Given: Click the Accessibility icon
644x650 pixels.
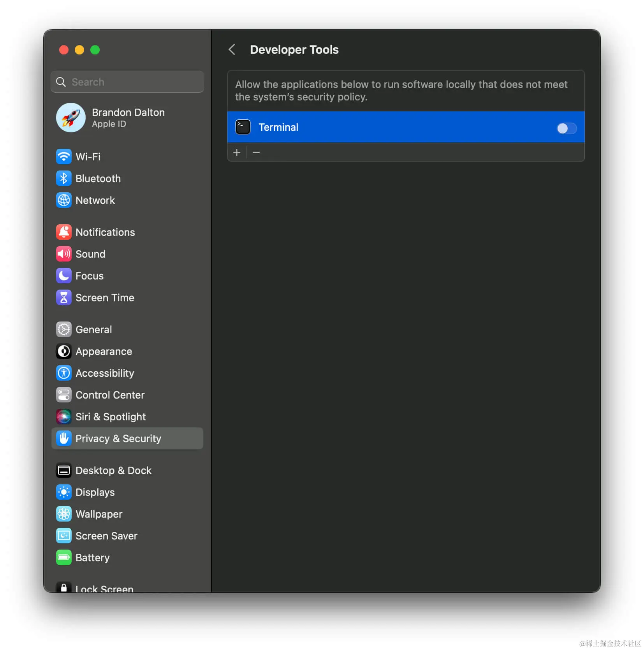Looking at the screenshot, I should [x=63, y=373].
